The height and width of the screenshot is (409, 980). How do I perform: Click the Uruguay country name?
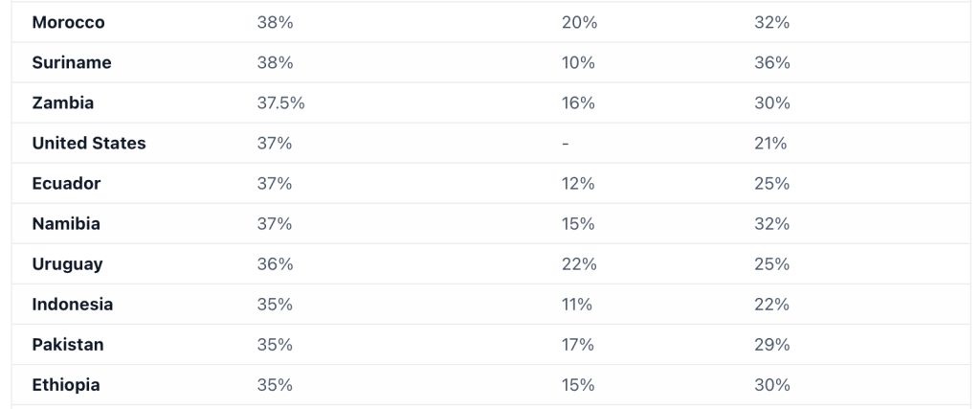67,263
